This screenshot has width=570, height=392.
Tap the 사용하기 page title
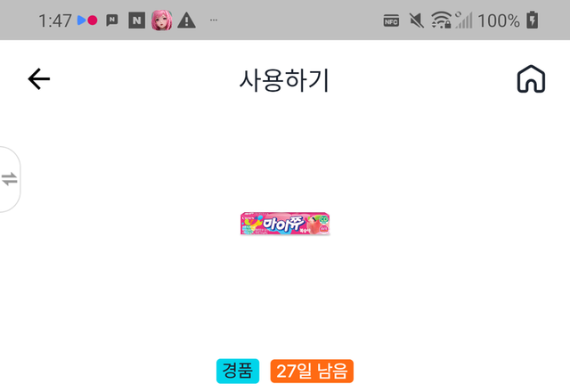click(x=284, y=80)
